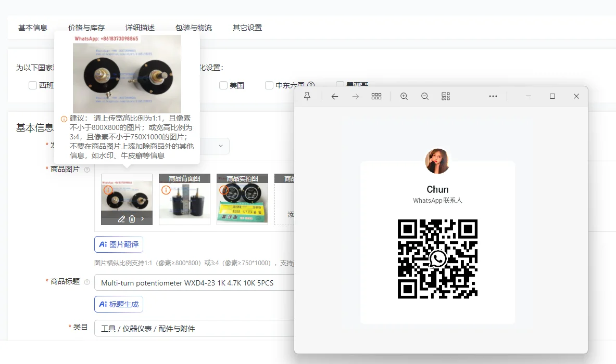Switch to the 价格与库存 tab

[86, 28]
